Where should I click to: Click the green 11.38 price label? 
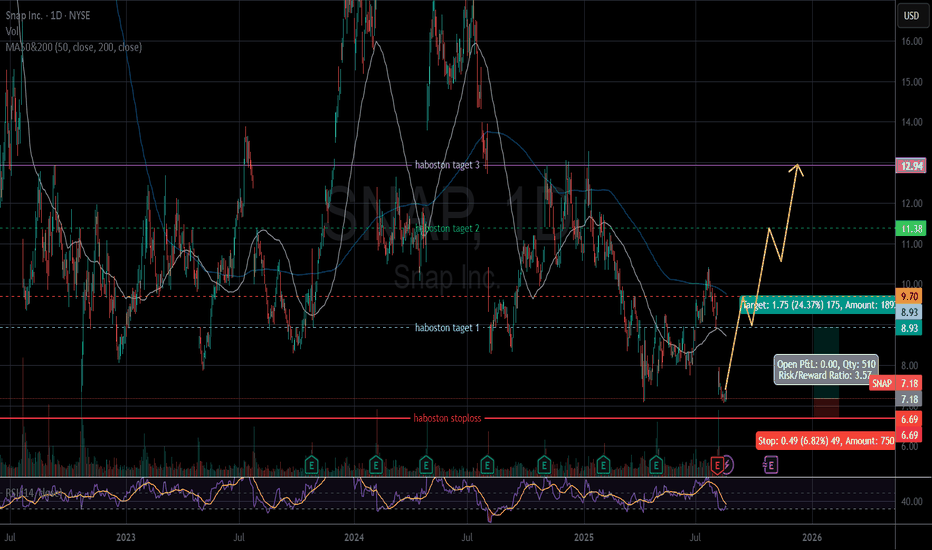911,229
